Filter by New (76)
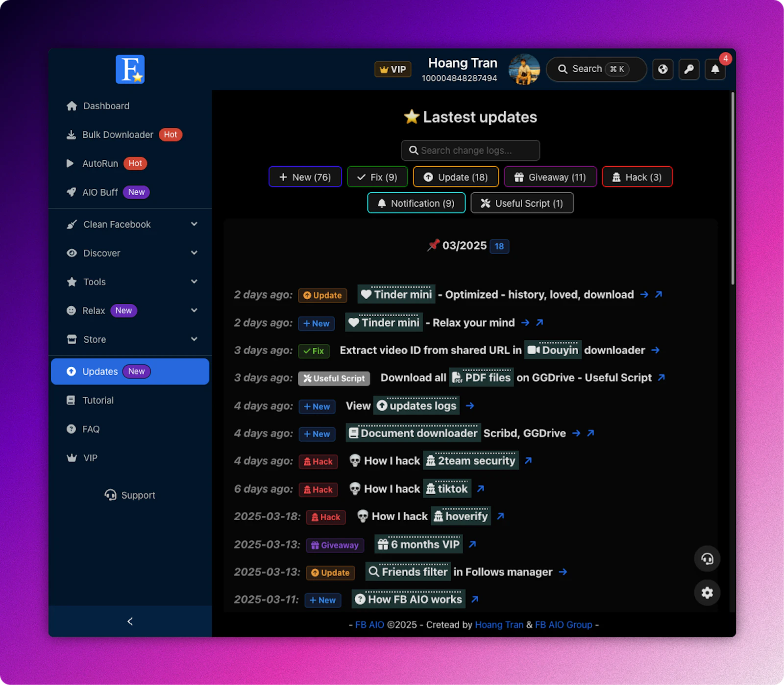Viewport: 784px width, 685px height. (305, 177)
